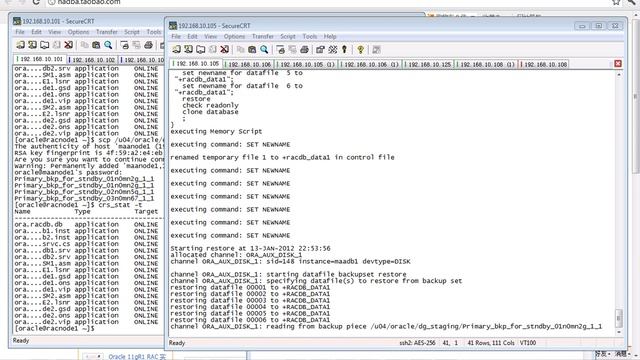Click scrollbar thumb in front terminal window
The image size is (640, 360).
click(619, 318)
